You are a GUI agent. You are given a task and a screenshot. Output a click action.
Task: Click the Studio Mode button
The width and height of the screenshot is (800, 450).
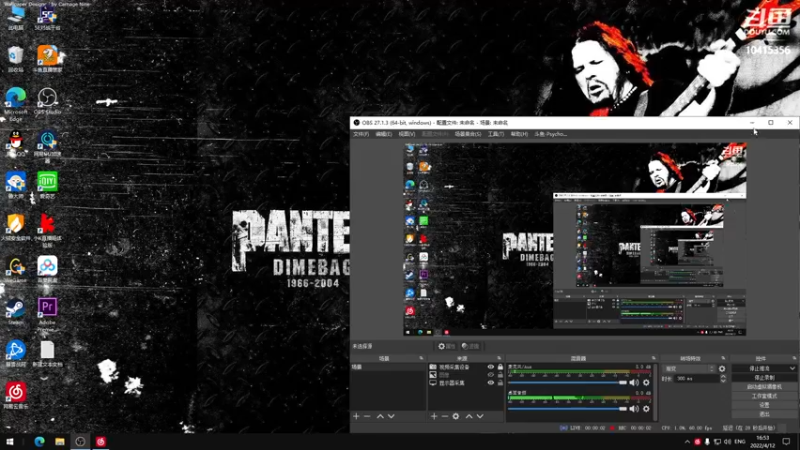(764, 396)
